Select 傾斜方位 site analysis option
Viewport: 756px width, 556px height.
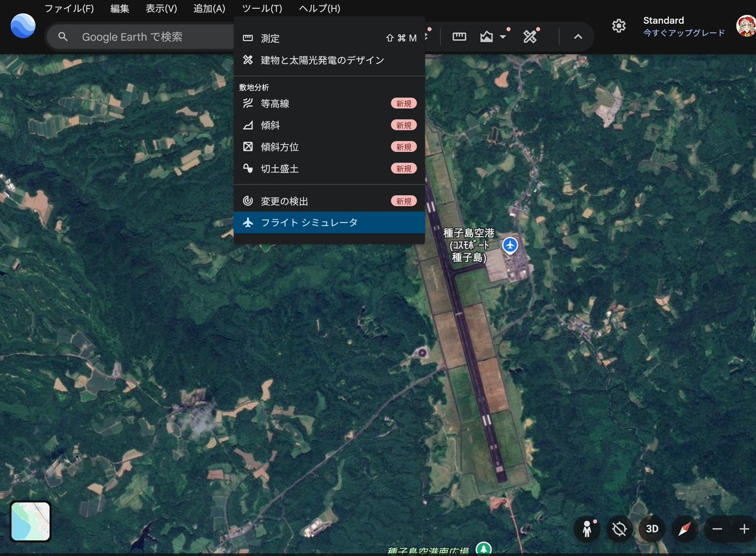pos(329,147)
